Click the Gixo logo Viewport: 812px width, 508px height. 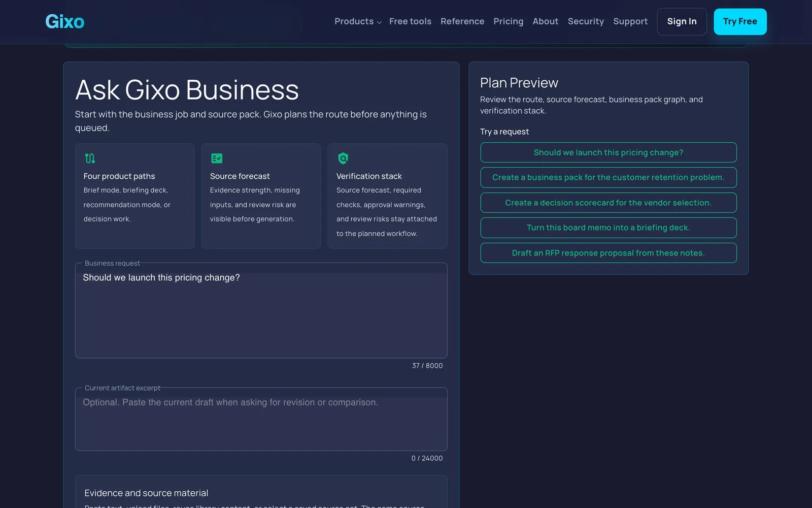pyautogui.click(x=65, y=21)
